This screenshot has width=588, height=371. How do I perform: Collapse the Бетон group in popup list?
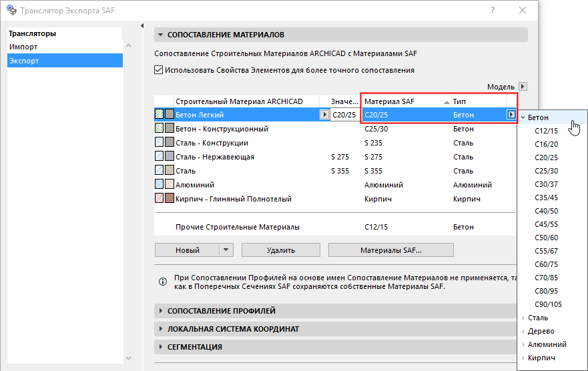click(x=523, y=117)
